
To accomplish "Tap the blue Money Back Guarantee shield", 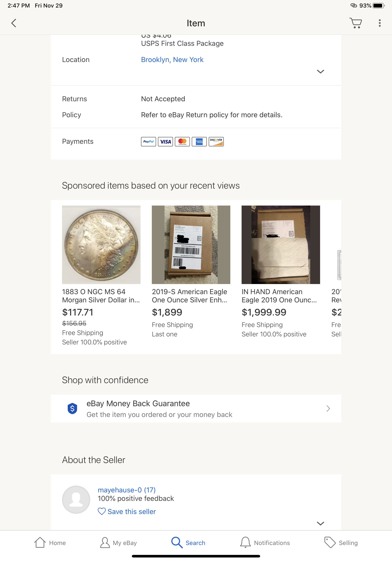I will [x=72, y=408].
